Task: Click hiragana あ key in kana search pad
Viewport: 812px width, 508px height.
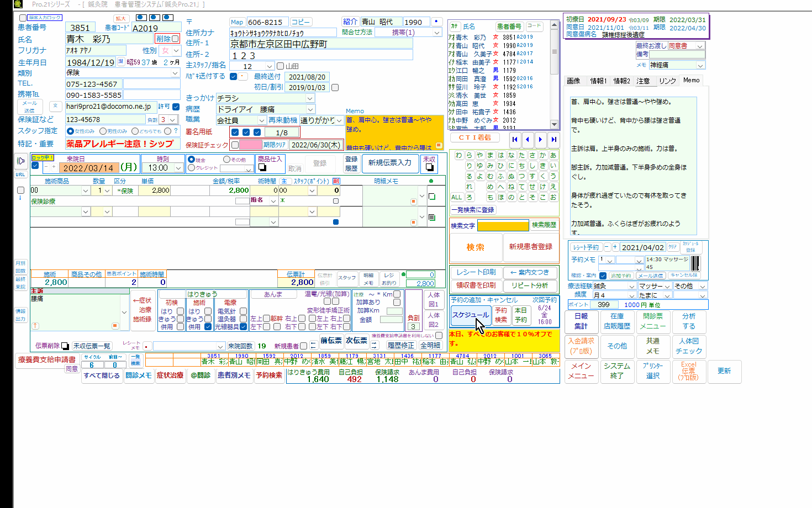Action: point(553,155)
